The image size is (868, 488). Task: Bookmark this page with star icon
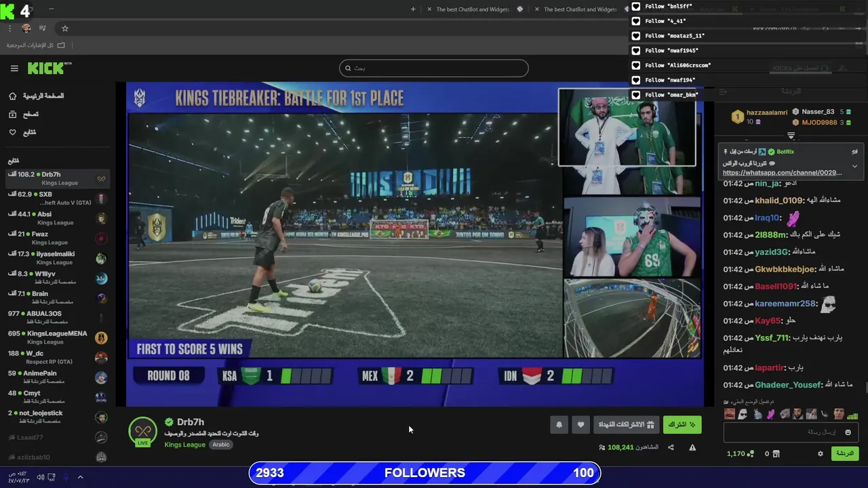[x=65, y=28]
